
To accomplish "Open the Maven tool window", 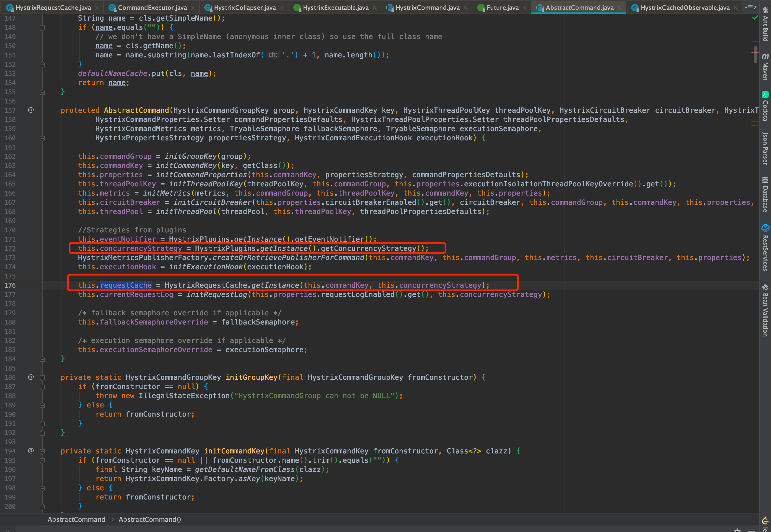I will [765, 67].
